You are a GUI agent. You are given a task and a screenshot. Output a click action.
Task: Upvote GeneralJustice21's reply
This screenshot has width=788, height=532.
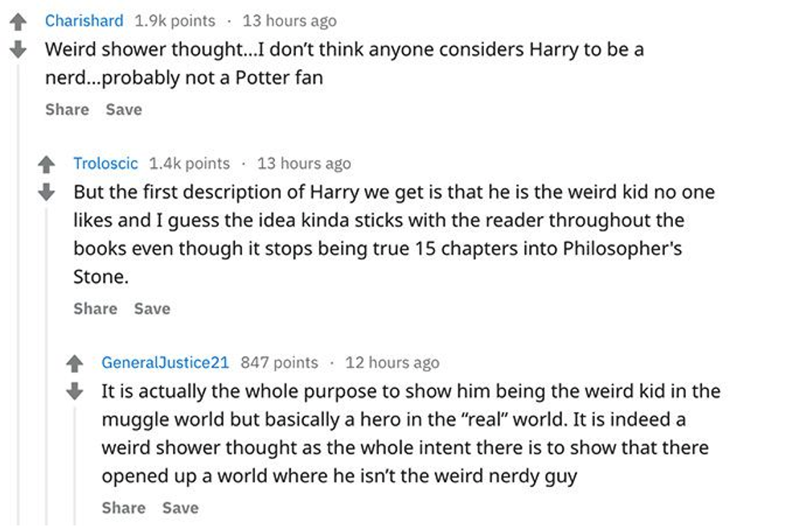[74, 365]
